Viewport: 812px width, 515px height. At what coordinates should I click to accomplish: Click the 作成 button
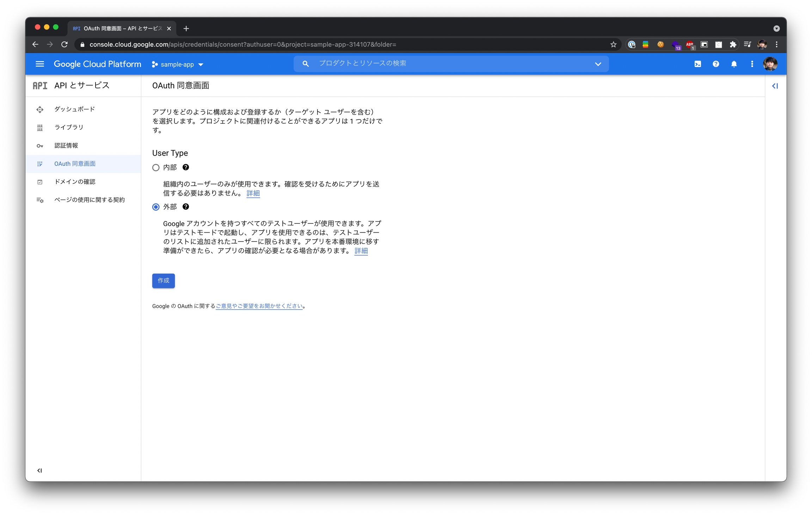point(163,281)
